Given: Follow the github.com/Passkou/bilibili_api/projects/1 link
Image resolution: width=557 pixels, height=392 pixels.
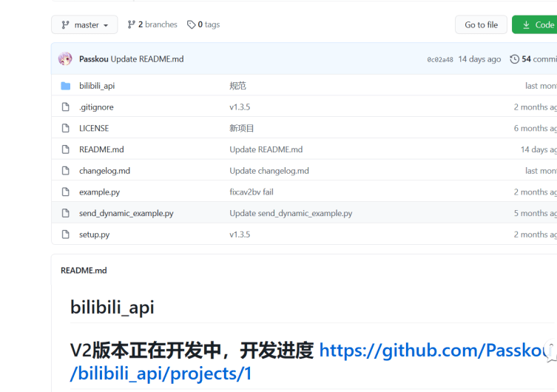Looking at the screenshot, I should click(311, 362).
